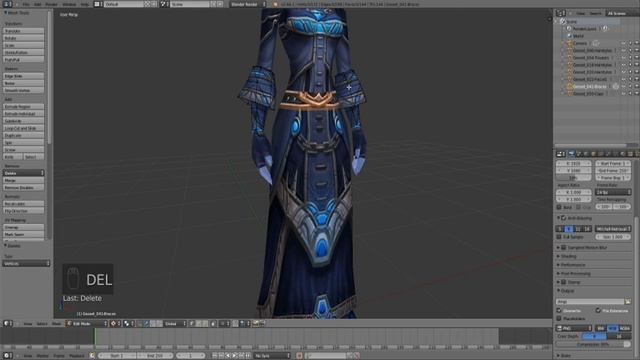
Task: Click the folder icon beside output path
Action: pyautogui.click(x=628, y=302)
